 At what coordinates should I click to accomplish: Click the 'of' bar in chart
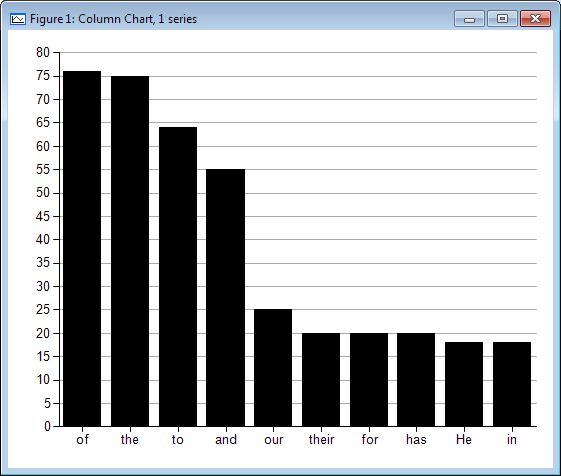[82, 249]
